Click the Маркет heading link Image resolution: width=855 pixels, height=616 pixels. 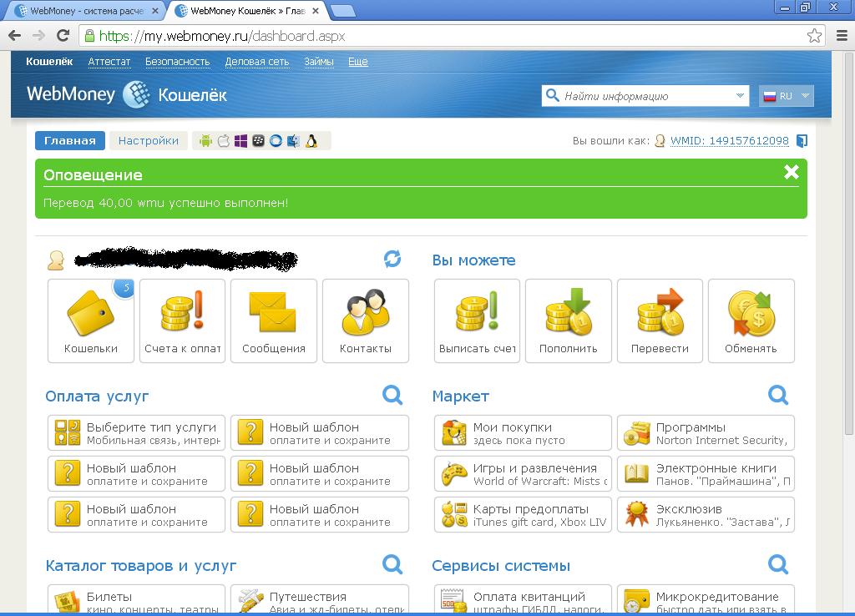(x=460, y=396)
